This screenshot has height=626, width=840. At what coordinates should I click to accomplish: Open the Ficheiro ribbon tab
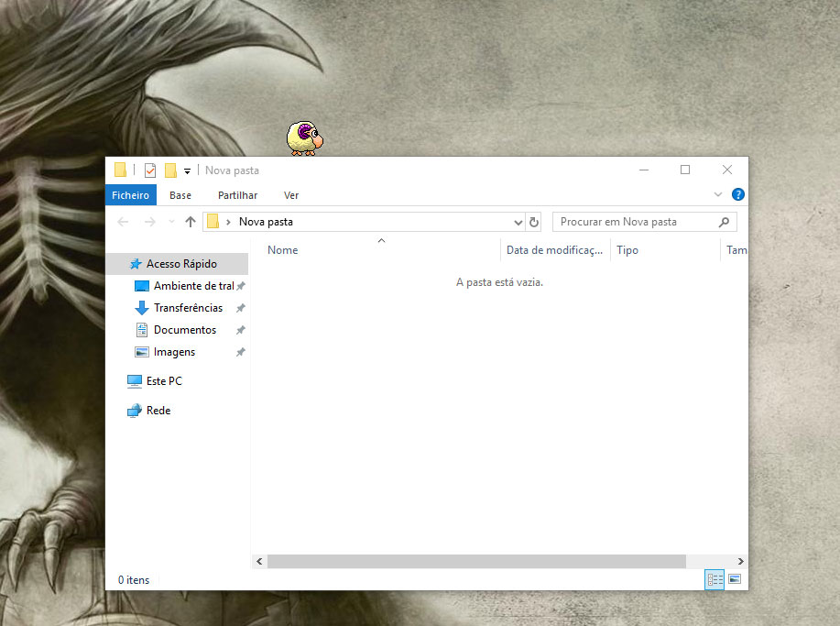coord(131,195)
